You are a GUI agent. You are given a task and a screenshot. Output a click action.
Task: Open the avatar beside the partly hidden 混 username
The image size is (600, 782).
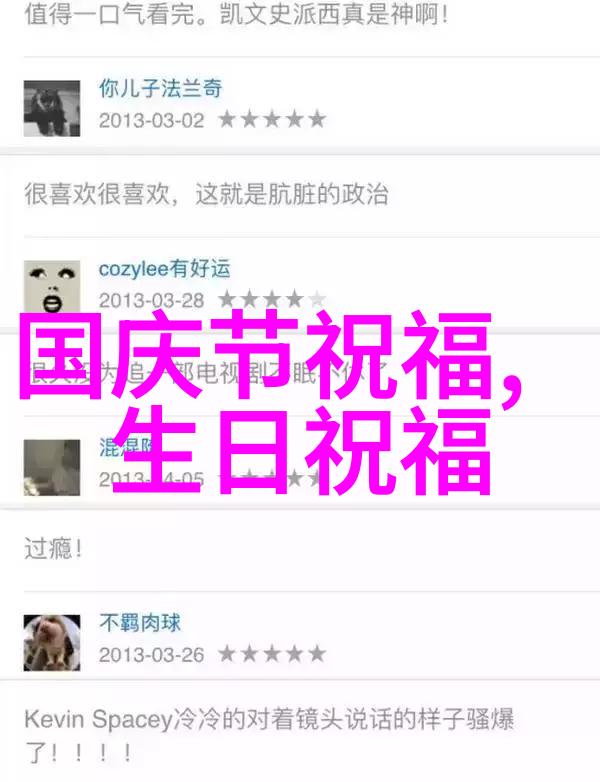pyautogui.click(x=52, y=468)
